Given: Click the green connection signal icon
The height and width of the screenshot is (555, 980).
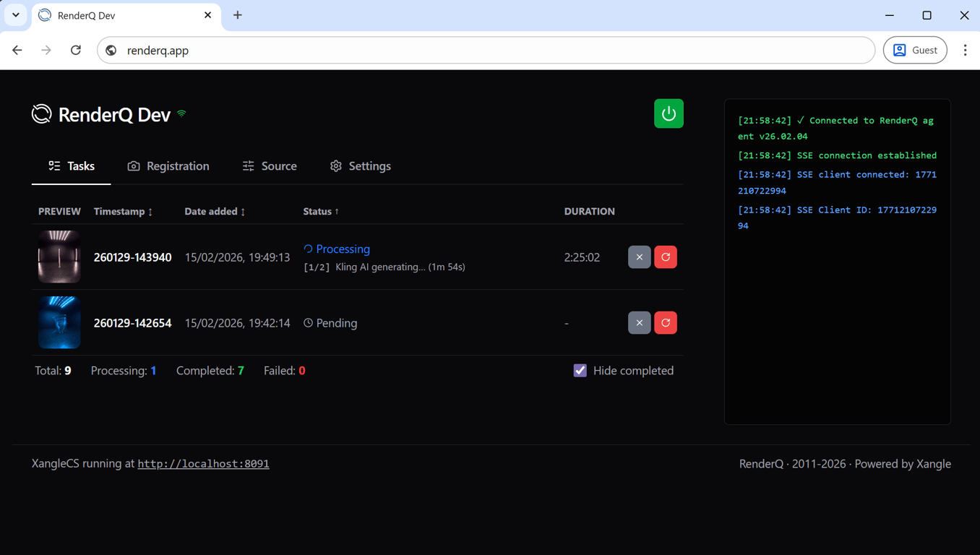Looking at the screenshot, I should point(182,113).
